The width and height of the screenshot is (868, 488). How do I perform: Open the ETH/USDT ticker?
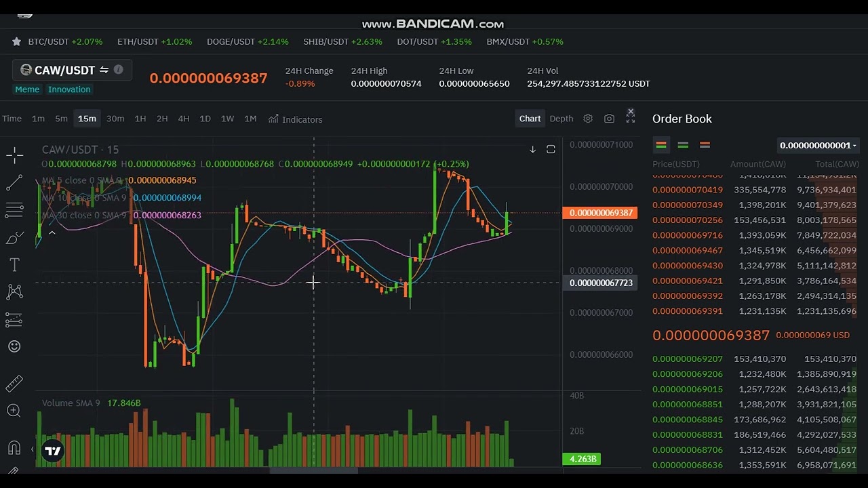[x=155, y=41]
